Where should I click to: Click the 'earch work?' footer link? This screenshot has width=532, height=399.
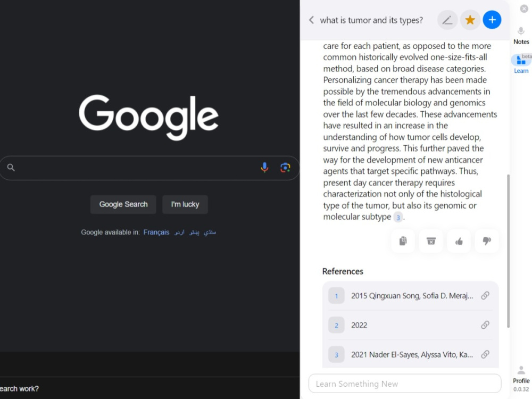(x=19, y=389)
